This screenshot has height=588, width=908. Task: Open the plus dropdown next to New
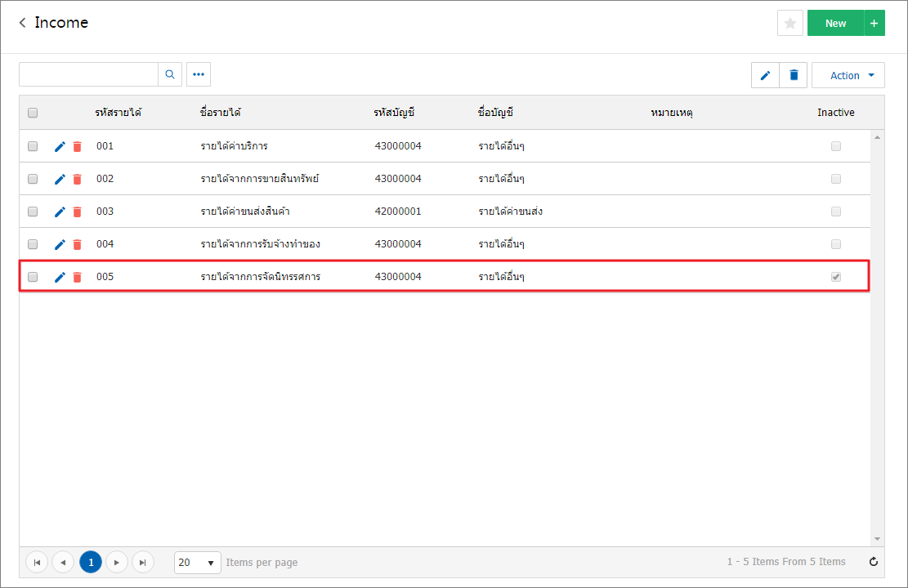point(874,23)
